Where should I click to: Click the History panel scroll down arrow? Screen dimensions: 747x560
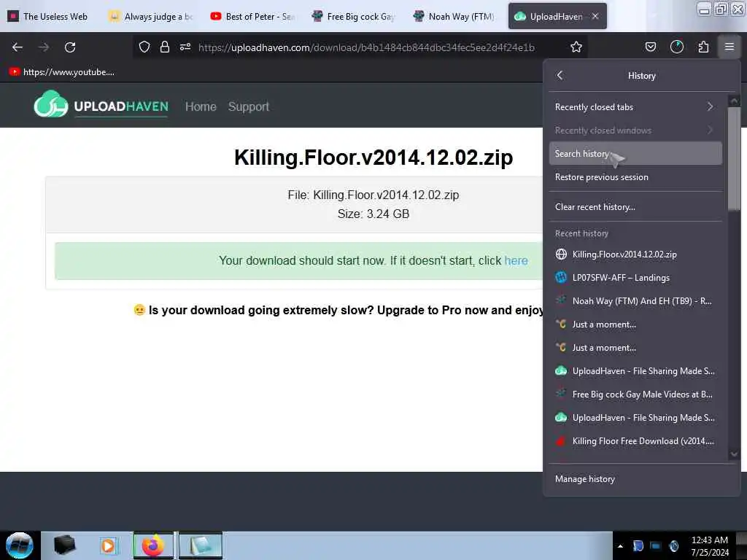coord(734,454)
